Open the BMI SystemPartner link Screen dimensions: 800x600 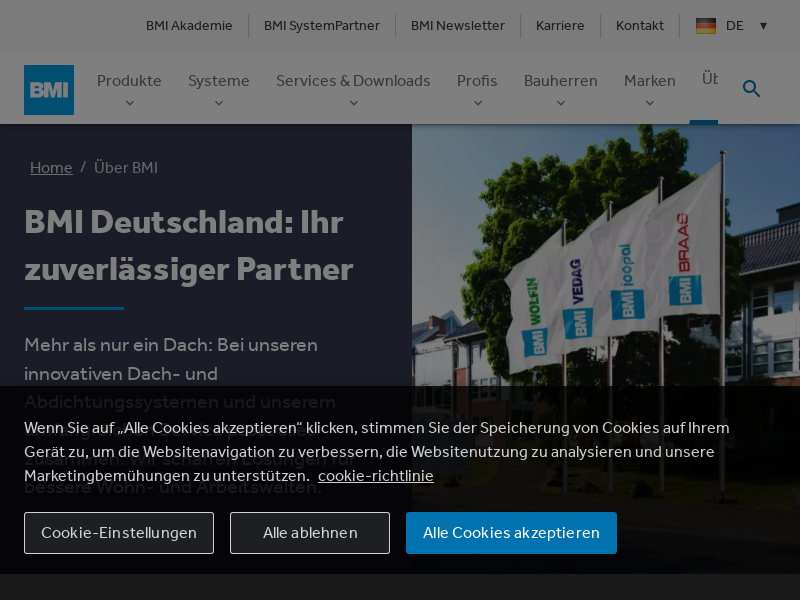point(322,26)
